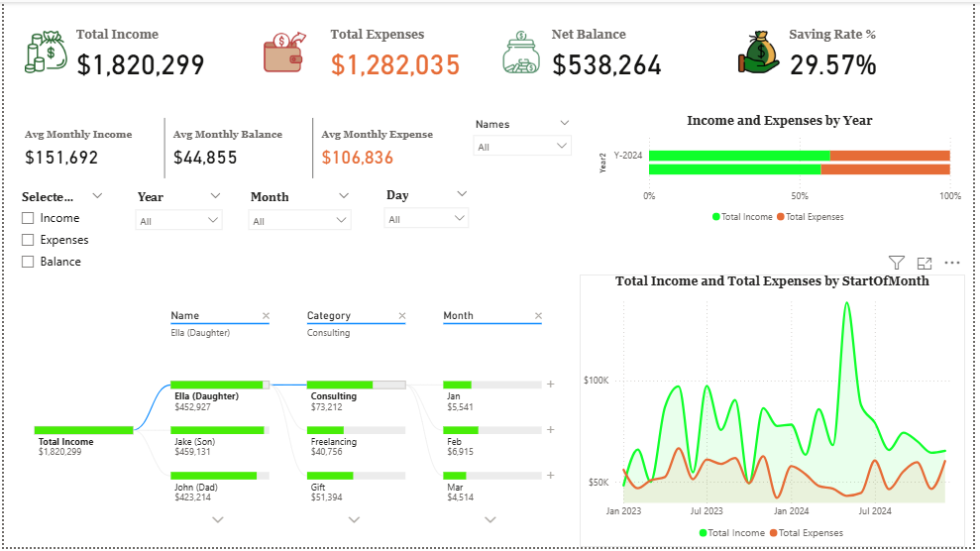Click the Total Income money bag icon
Viewport: 980px width, 551px height.
click(47, 53)
